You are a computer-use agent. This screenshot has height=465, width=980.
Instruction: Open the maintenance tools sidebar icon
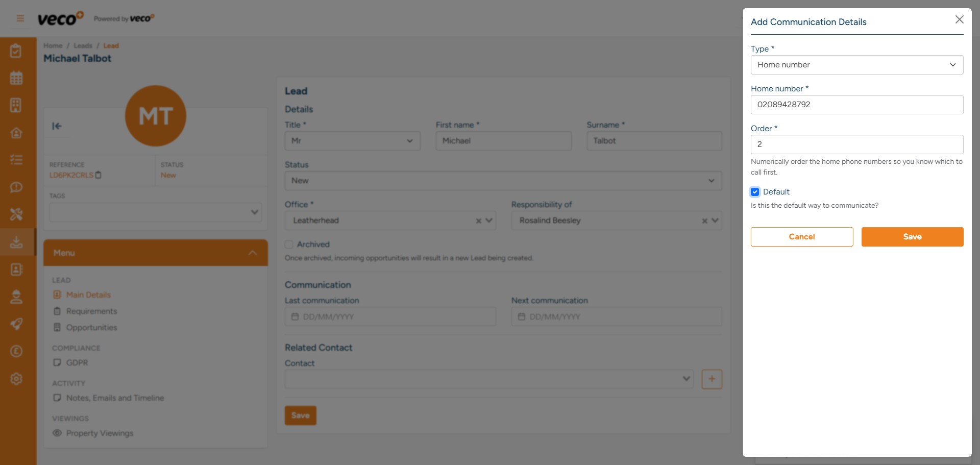click(16, 214)
